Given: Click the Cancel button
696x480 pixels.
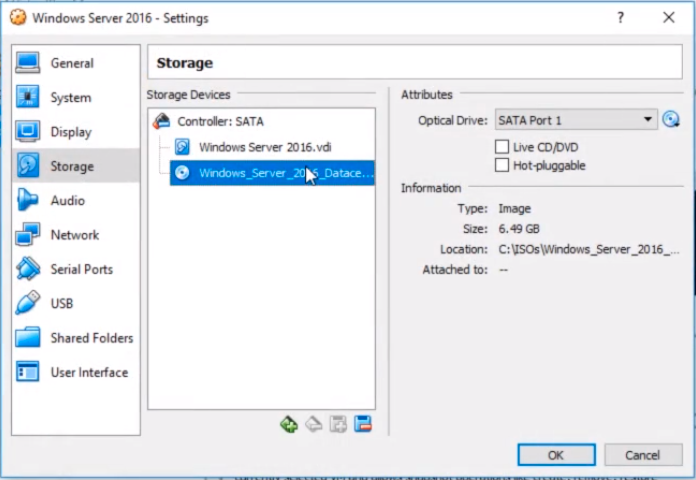Looking at the screenshot, I should (x=643, y=455).
